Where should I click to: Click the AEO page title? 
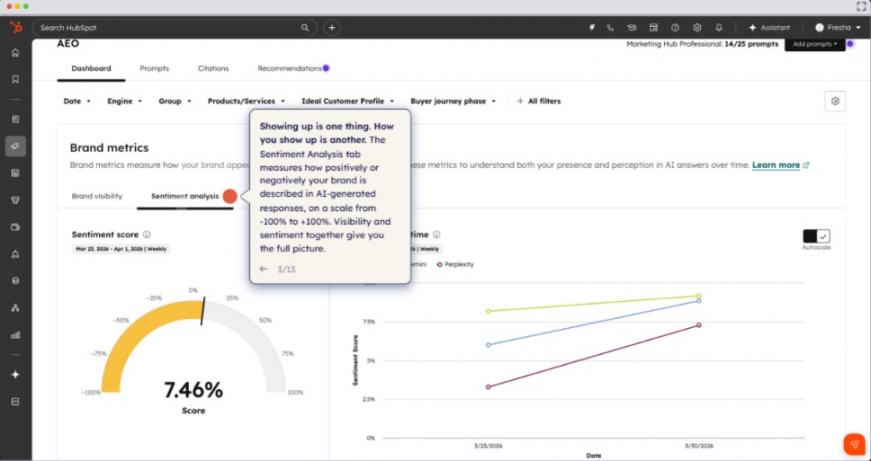68,43
